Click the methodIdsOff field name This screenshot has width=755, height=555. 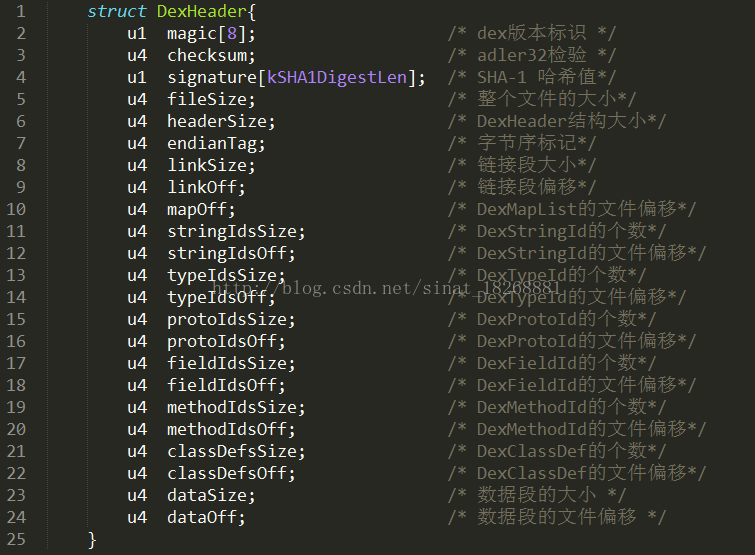pyautogui.click(x=227, y=429)
